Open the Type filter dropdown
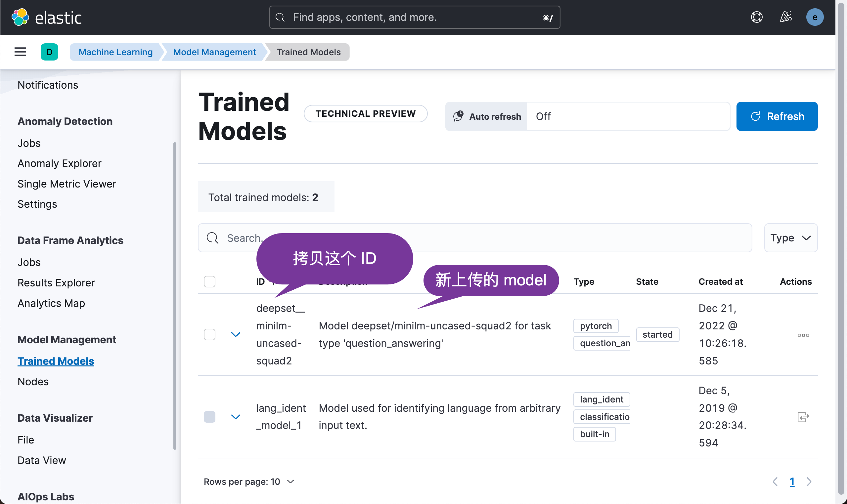Image resolution: width=847 pixels, height=504 pixels. click(790, 238)
